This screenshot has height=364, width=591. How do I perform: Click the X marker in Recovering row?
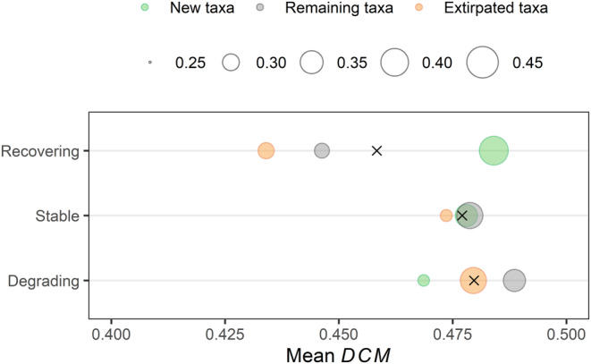(x=377, y=150)
